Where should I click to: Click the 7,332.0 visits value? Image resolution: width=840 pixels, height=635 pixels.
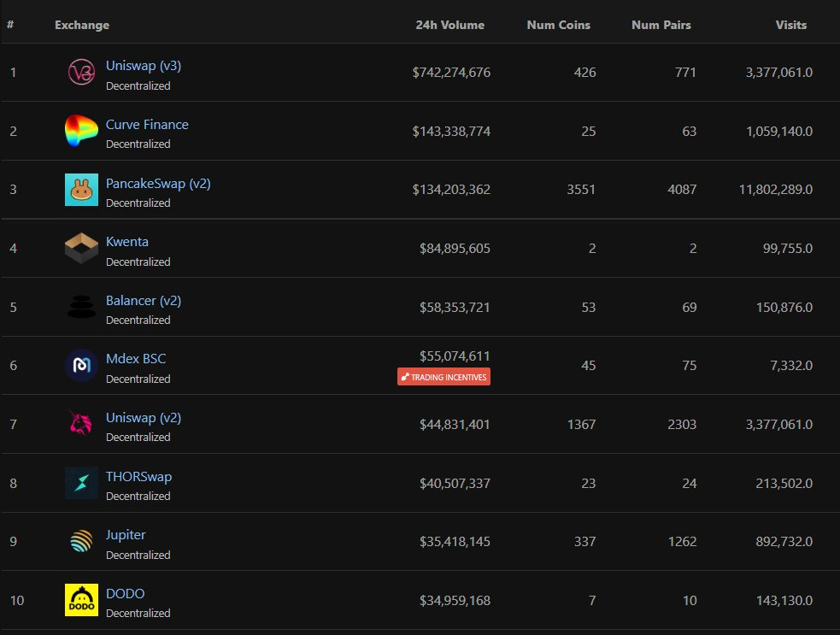click(x=791, y=366)
